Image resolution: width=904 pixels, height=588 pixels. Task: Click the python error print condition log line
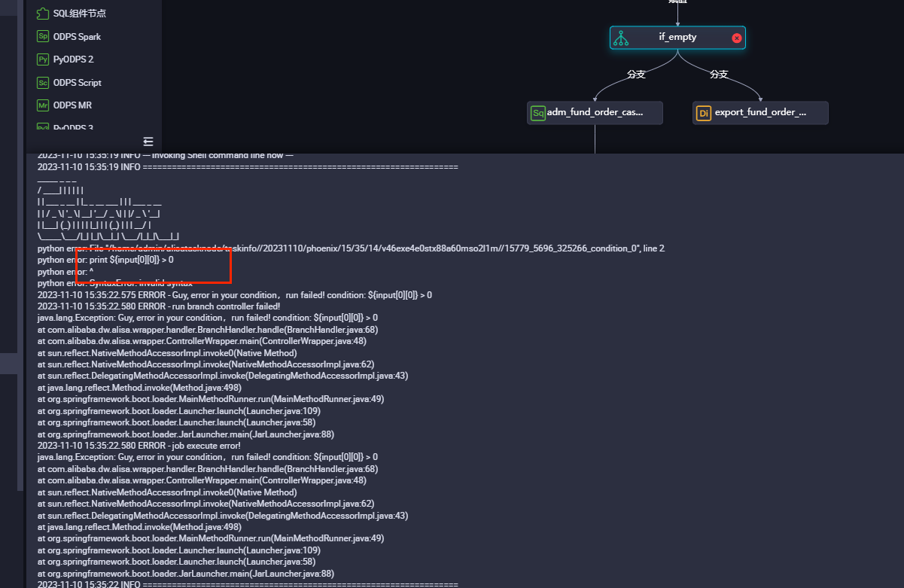[105, 260]
